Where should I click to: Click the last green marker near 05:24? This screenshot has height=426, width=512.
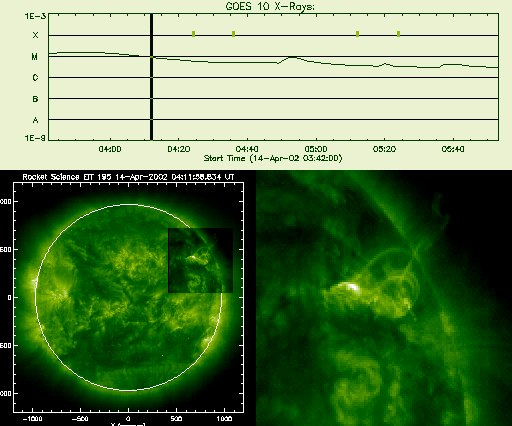(399, 34)
